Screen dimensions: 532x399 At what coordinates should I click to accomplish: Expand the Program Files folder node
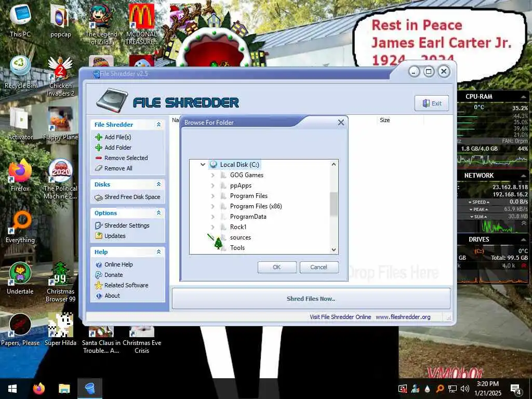[x=212, y=196]
